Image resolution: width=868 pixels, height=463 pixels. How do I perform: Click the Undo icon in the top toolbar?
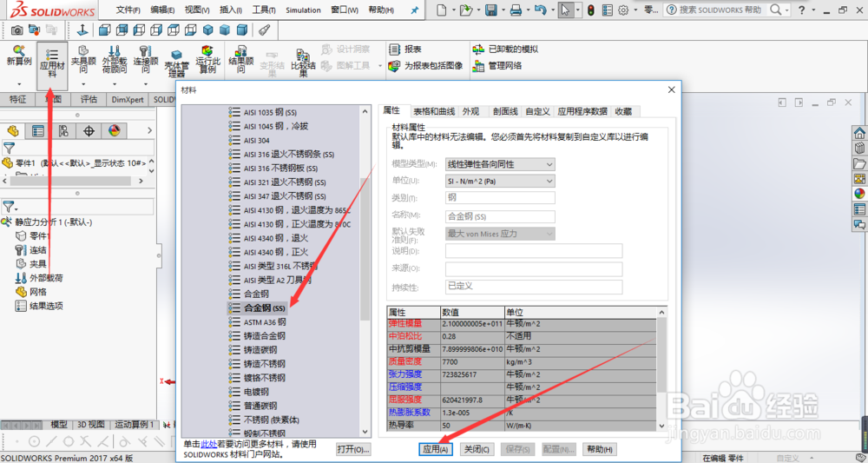click(x=541, y=10)
